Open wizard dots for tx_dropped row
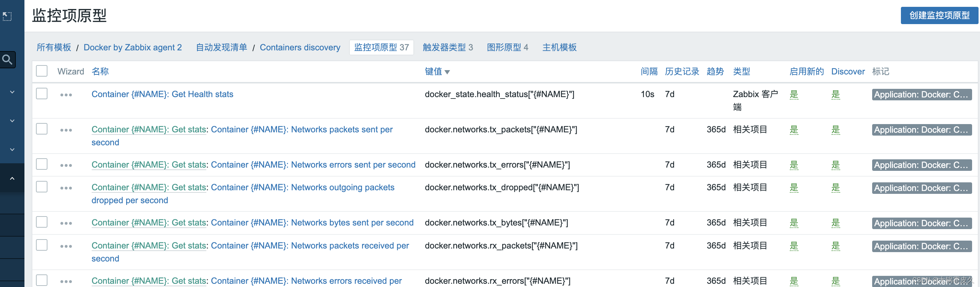This screenshot has height=287, width=980. (x=66, y=188)
